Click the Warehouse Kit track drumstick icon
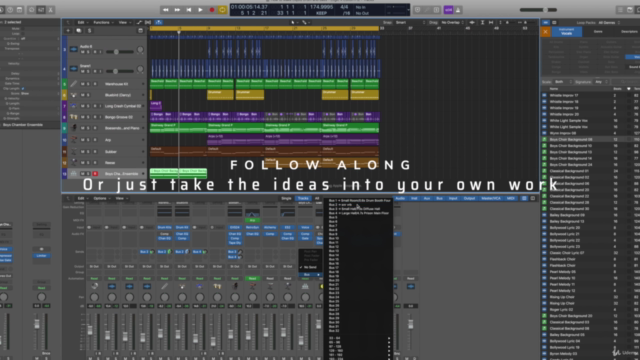 (73, 84)
